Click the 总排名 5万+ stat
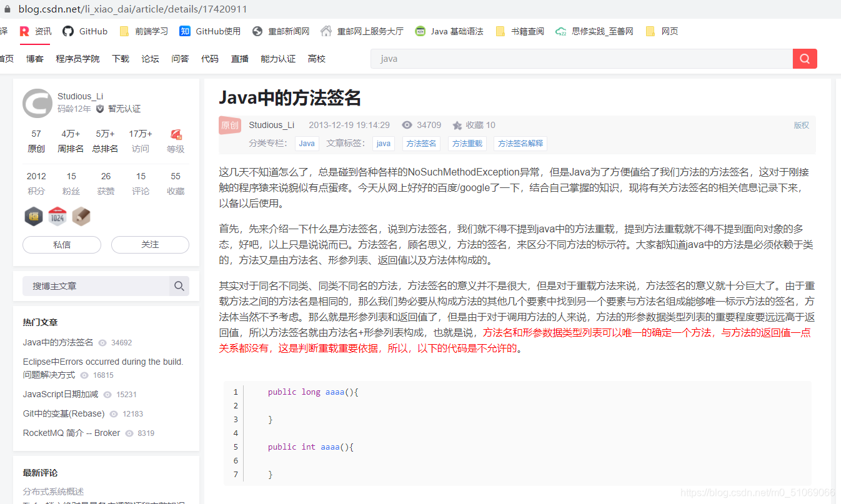The height and width of the screenshot is (504, 841). 105,141
